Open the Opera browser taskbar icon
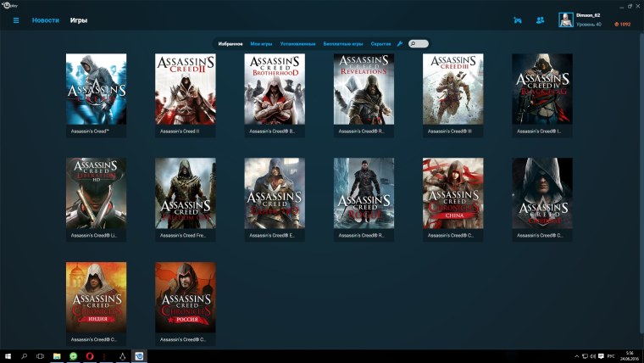 pyautogui.click(x=90, y=356)
